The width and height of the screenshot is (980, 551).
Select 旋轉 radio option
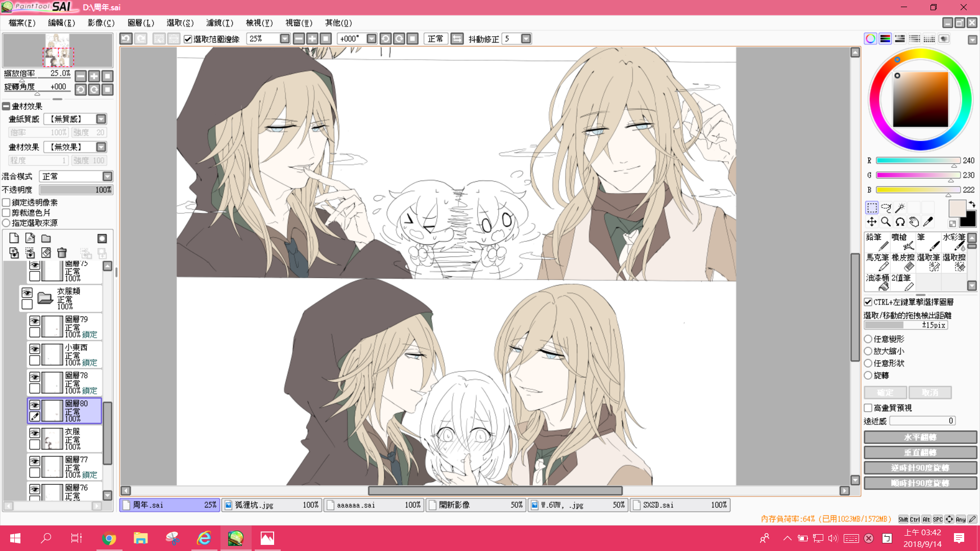(868, 375)
